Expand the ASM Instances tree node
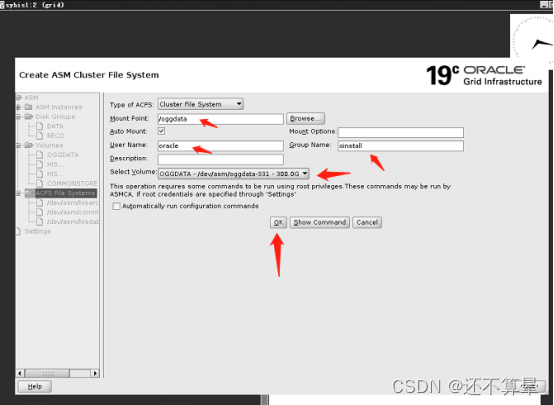Screen dimensions: 554x405 pyautogui.click(x=18, y=107)
